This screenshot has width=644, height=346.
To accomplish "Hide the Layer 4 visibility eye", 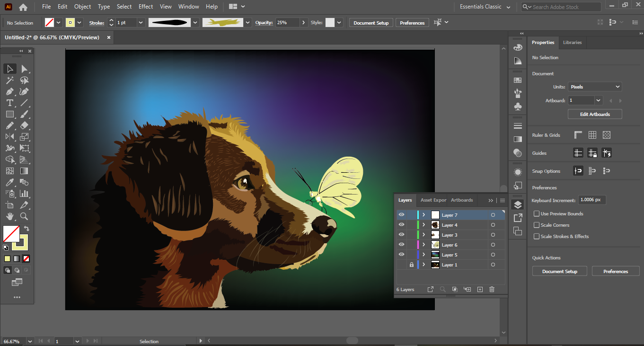I will (401, 224).
